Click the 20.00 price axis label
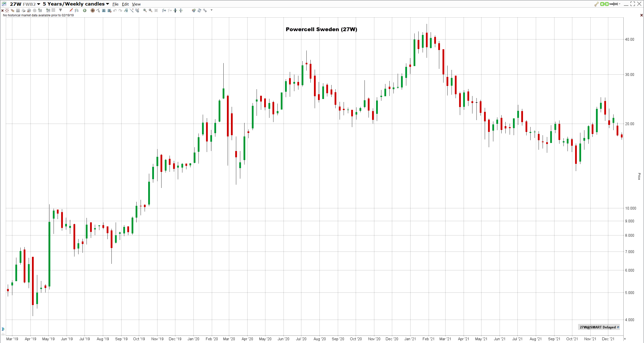This screenshot has height=343, width=644. click(x=630, y=124)
